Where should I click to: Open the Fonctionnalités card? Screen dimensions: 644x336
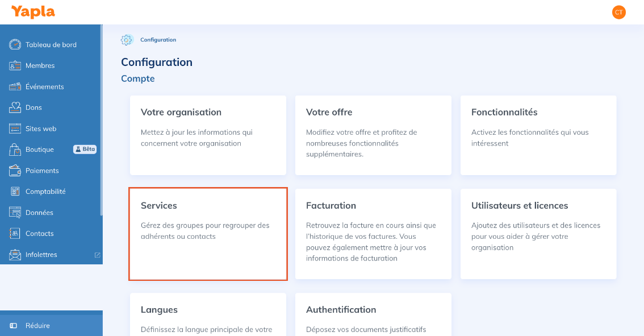point(538,135)
